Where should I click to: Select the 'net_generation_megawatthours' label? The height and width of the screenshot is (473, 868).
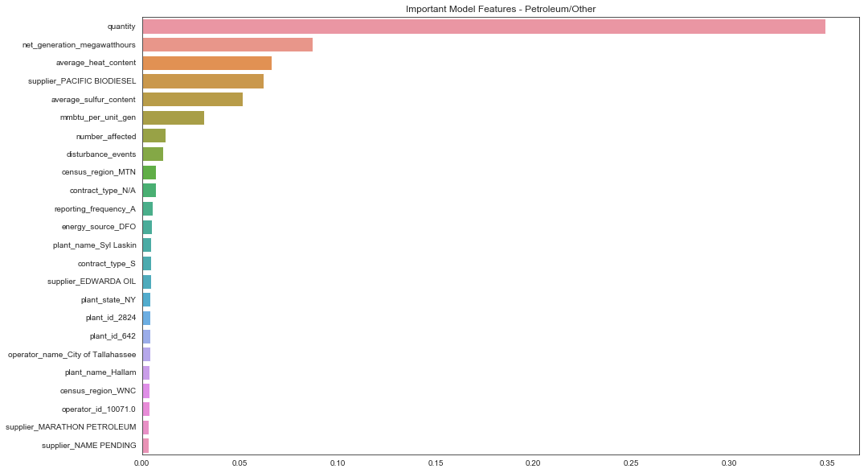[x=79, y=45]
